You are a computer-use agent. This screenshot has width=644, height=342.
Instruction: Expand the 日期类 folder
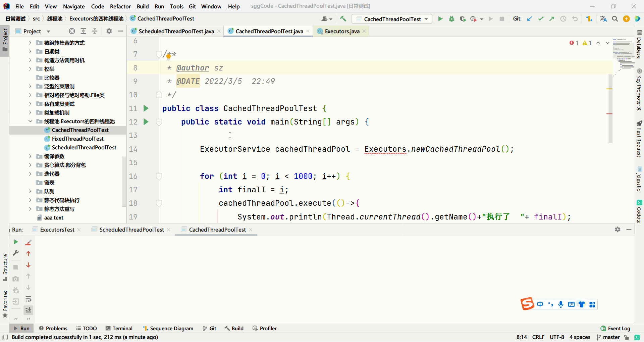coord(30,51)
